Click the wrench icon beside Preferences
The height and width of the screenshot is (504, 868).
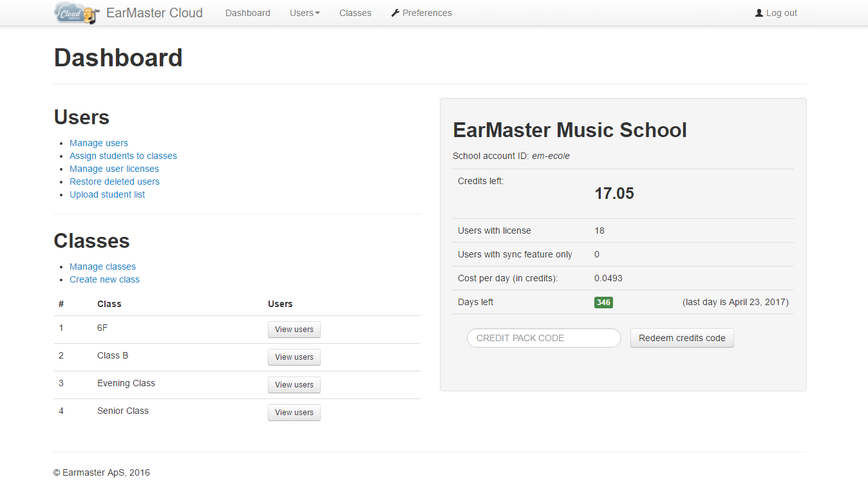click(395, 13)
